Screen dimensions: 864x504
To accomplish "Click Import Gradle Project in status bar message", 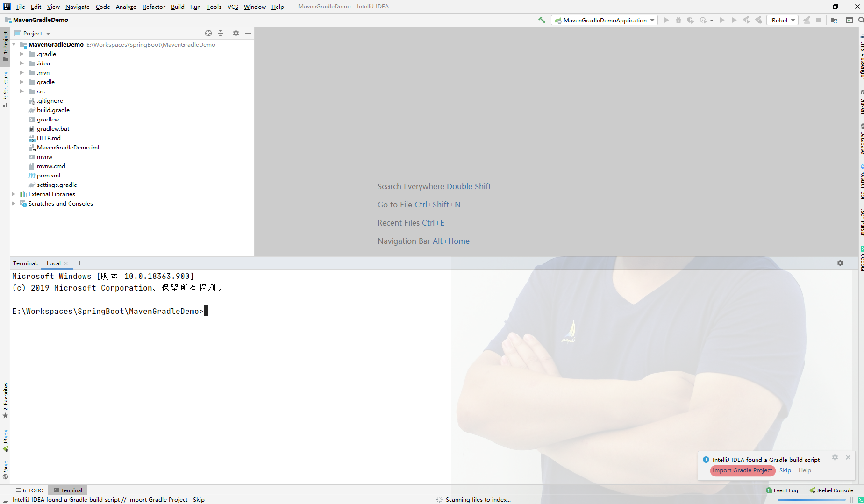I will (157, 499).
